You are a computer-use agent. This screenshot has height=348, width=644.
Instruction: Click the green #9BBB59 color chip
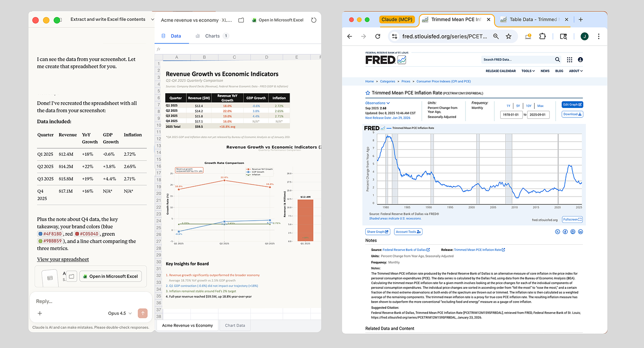coord(50,241)
